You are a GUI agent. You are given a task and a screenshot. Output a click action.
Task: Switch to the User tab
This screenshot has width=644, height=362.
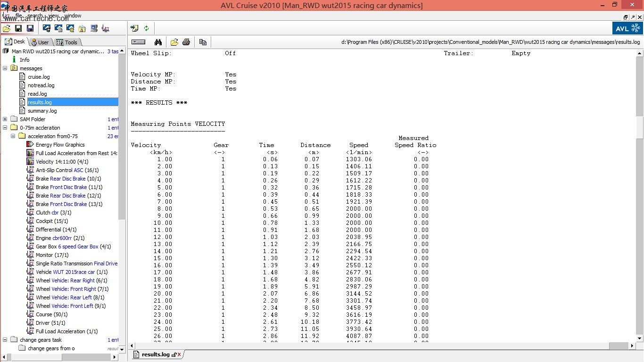coord(40,42)
